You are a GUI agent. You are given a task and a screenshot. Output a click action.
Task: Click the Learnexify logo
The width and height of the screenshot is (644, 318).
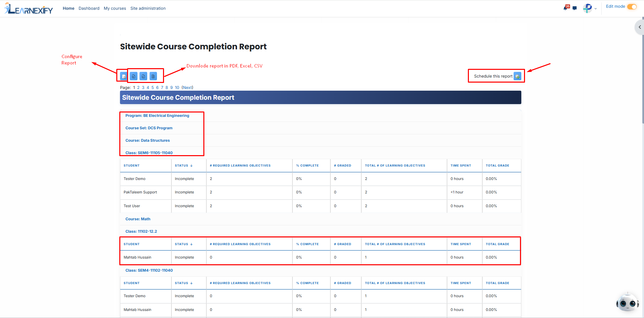coord(29,8)
